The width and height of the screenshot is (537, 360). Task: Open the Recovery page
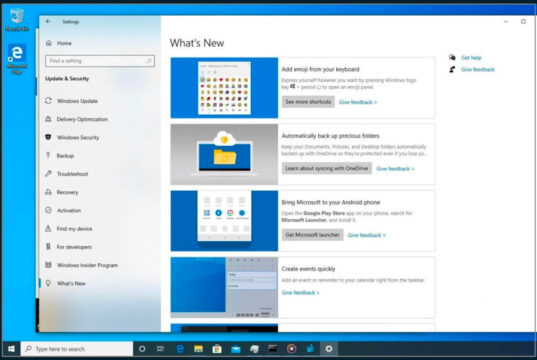pyautogui.click(x=67, y=192)
